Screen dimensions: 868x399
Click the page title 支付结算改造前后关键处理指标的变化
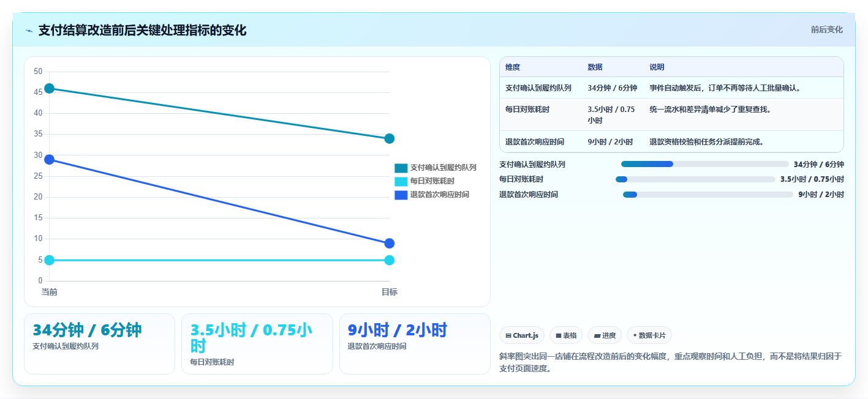142,31
